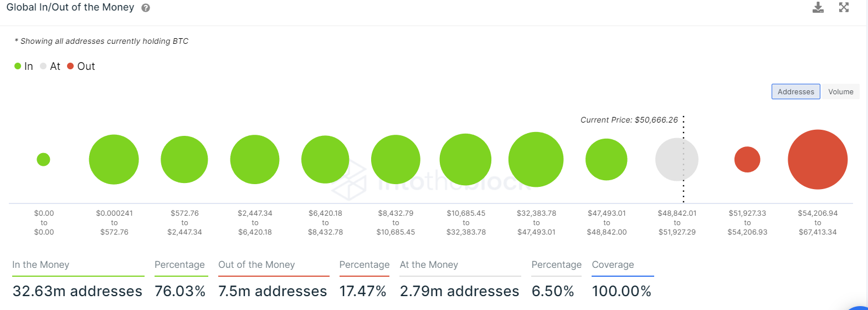Image resolution: width=868 pixels, height=310 pixels.
Task: Toggle the green In legend item
Action: [x=23, y=66]
